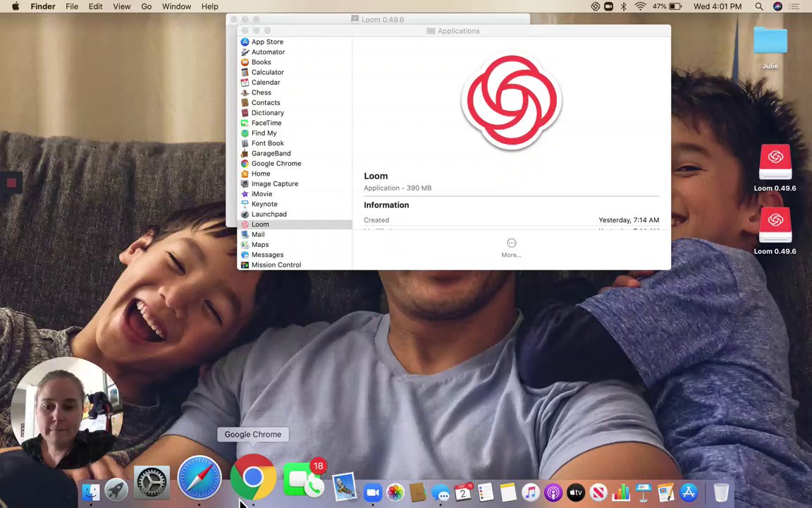Select Keynote row in Applications list
The height and width of the screenshot is (508, 812).
click(295, 204)
